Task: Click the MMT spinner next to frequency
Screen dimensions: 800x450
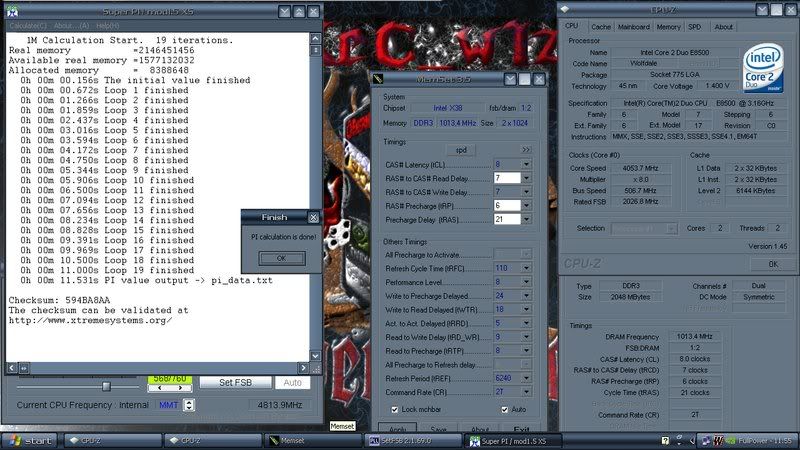Action: 189,405
